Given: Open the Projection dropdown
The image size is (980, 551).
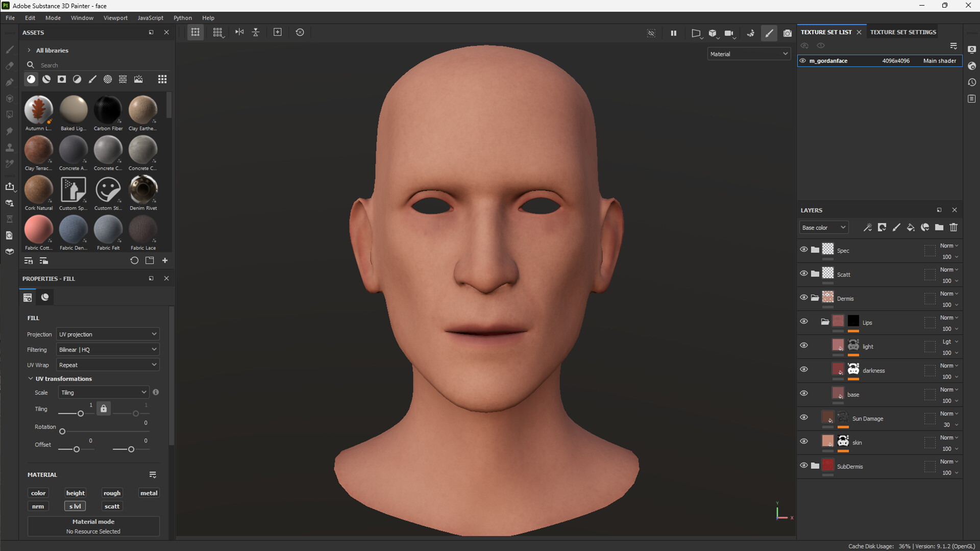Looking at the screenshot, I should (108, 334).
